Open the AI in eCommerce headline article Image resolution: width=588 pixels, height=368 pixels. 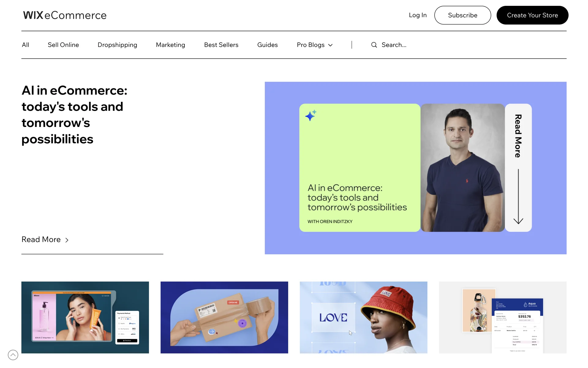click(74, 115)
